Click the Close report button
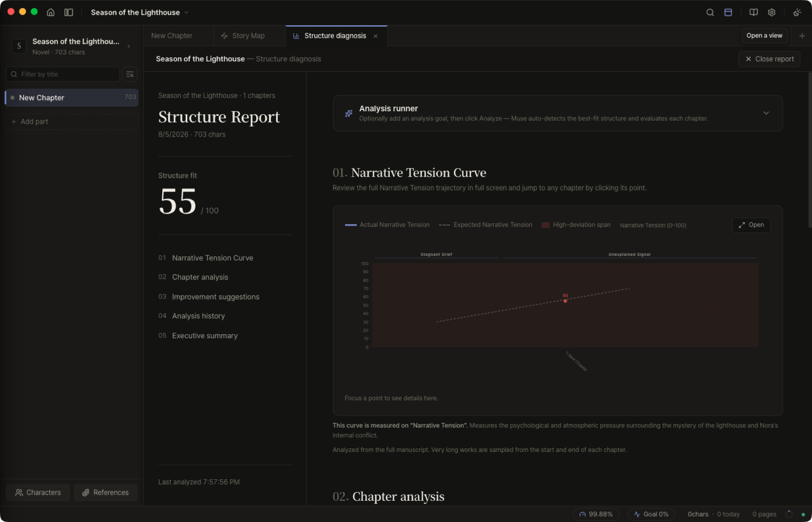 click(x=769, y=59)
